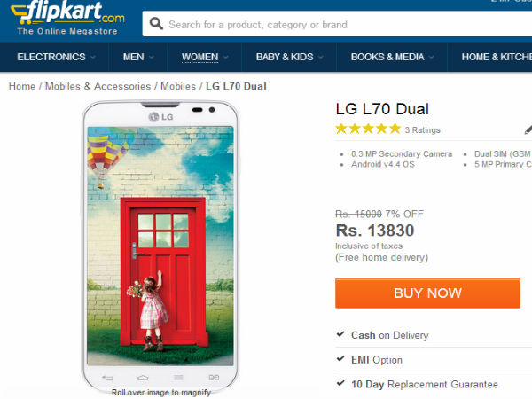Viewport: 532px width, 399px height.
Task: Open the Women menu
Action: pyautogui.click(x=199, y=58)
